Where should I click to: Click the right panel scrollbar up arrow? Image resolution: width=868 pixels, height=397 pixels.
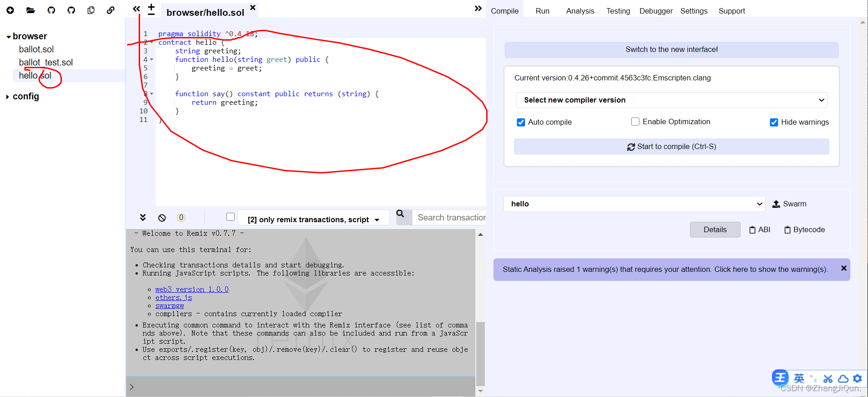coord(863,22)
